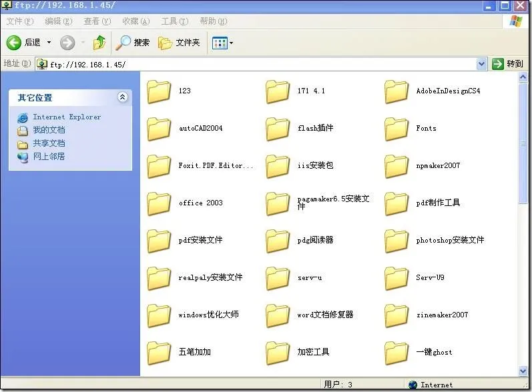Select the zinemaker2007 folder icon
This screenshot has height=392, width=532.
pyautogui.click(x=396, y=315)
